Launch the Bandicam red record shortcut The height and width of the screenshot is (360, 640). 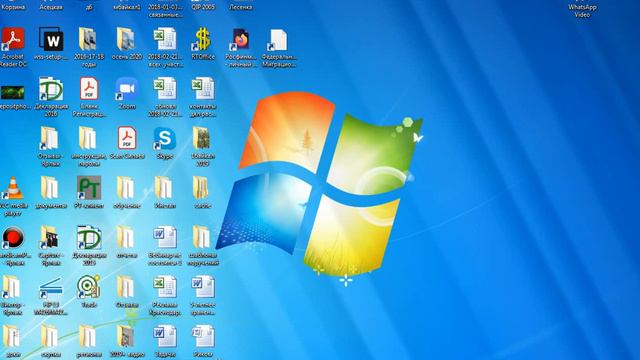[x=13, y=238]
